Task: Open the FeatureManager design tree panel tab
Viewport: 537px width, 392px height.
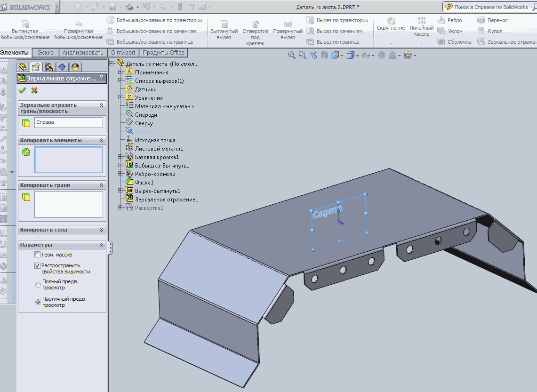Action: [23, 67]
